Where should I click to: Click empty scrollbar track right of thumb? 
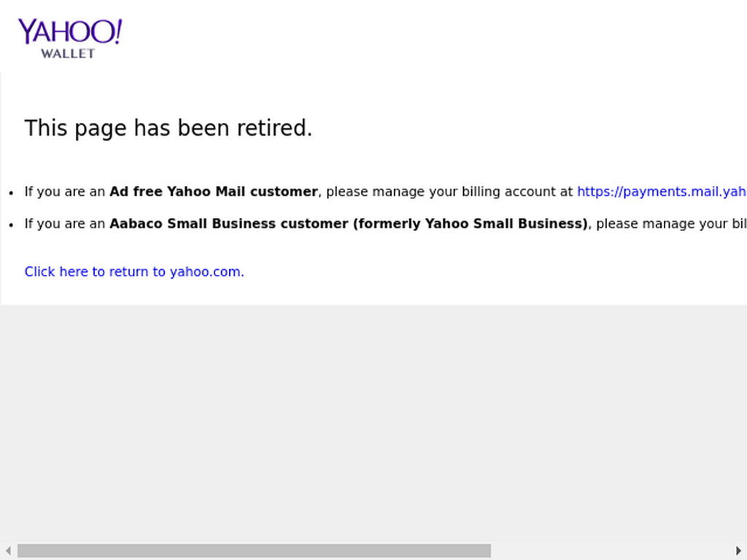pyautogui.click(x=612, y=551)
